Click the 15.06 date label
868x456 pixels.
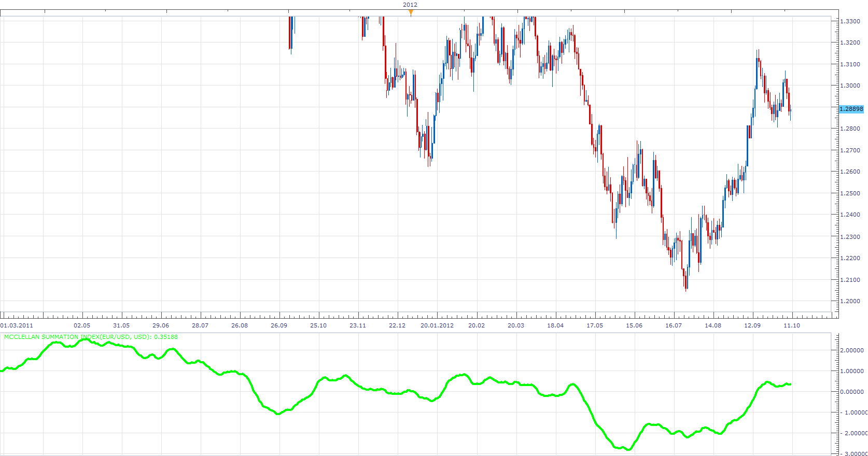click(634, 325)
